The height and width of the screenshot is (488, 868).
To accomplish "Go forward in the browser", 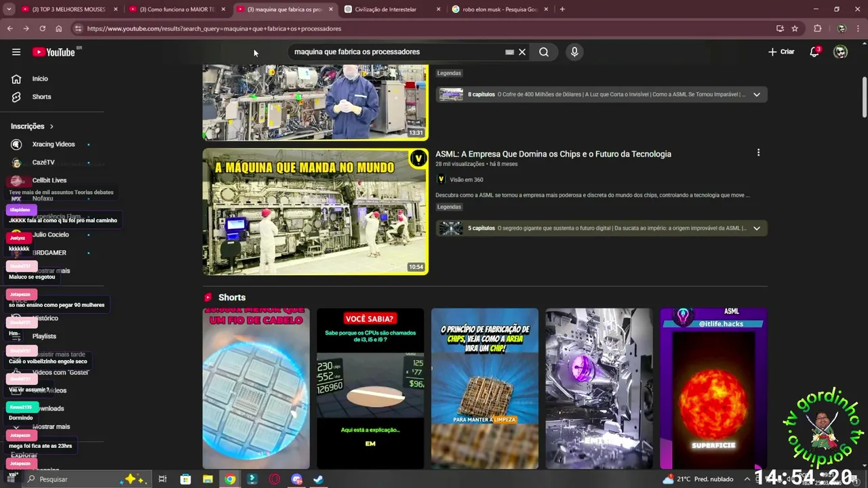I will coord(26,28).
